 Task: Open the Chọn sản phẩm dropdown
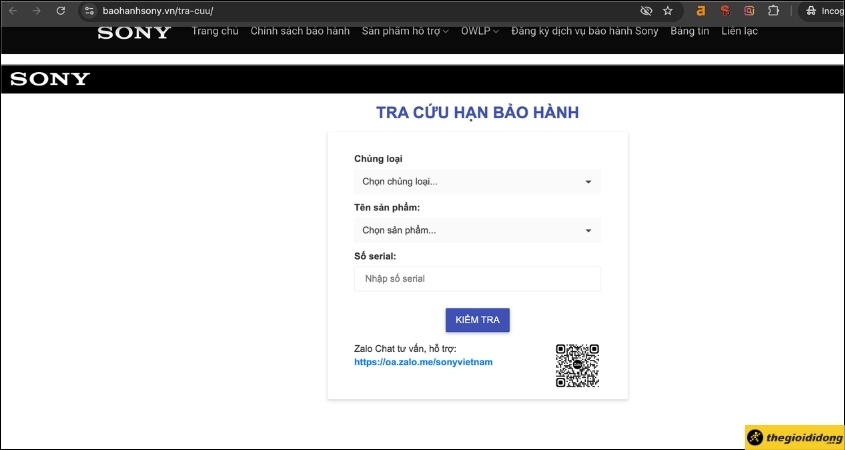coord(477,230)
